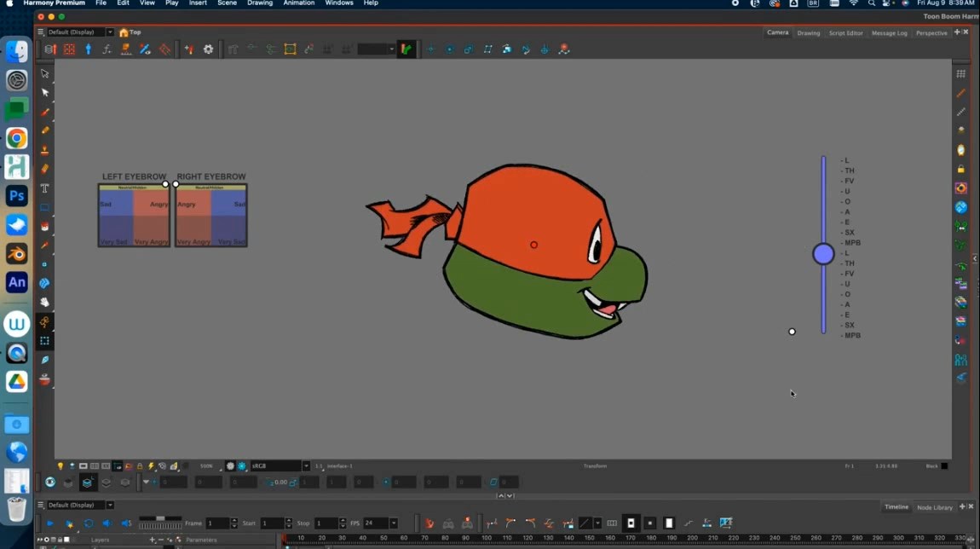Open Blender from the Dock
The height and width of the screenshot is (549, 980).
pos(17,254)
